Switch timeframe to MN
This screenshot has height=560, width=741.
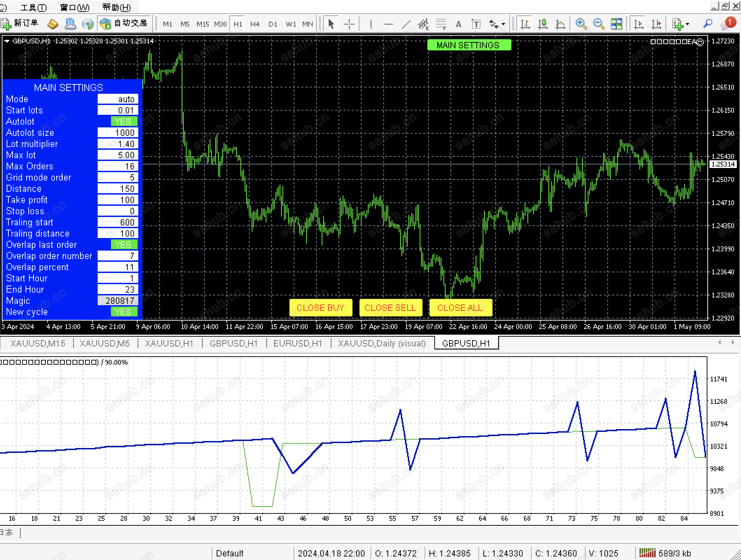point(308,24)
